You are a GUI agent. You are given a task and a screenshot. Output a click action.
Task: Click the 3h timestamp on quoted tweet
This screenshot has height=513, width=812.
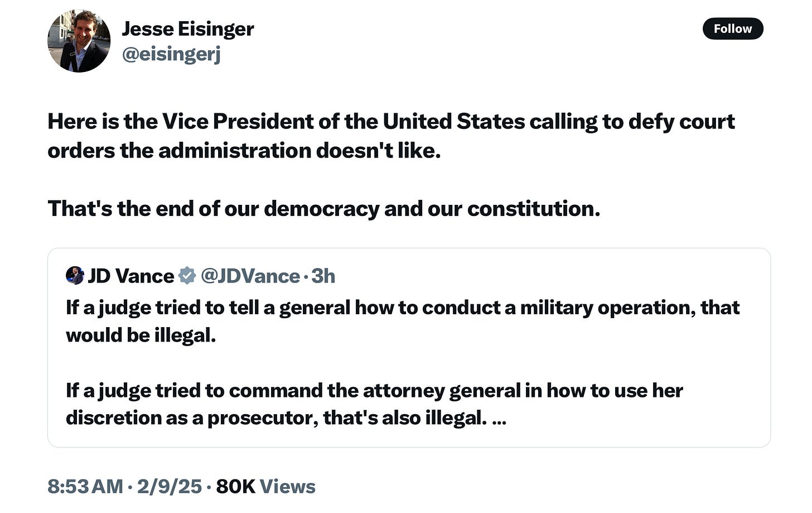(x=323, y=276)
